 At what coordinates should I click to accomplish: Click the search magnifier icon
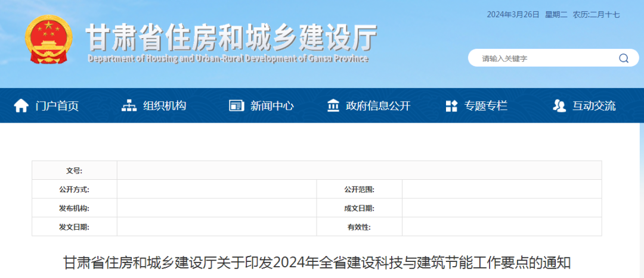624,58
